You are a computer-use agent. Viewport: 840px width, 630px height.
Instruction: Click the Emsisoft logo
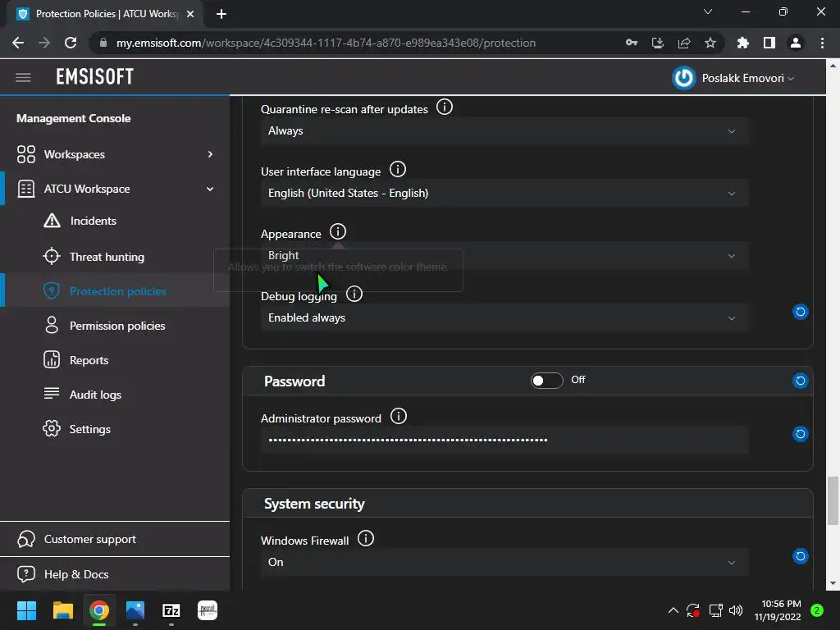95,77
